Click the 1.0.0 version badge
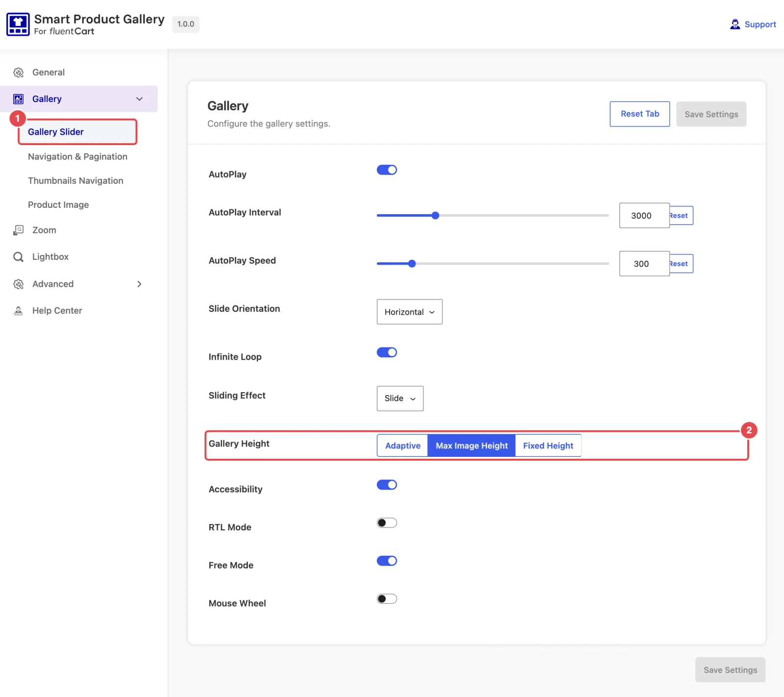The width and height of the screenshot is (784, 697). (x=186, y=24)
